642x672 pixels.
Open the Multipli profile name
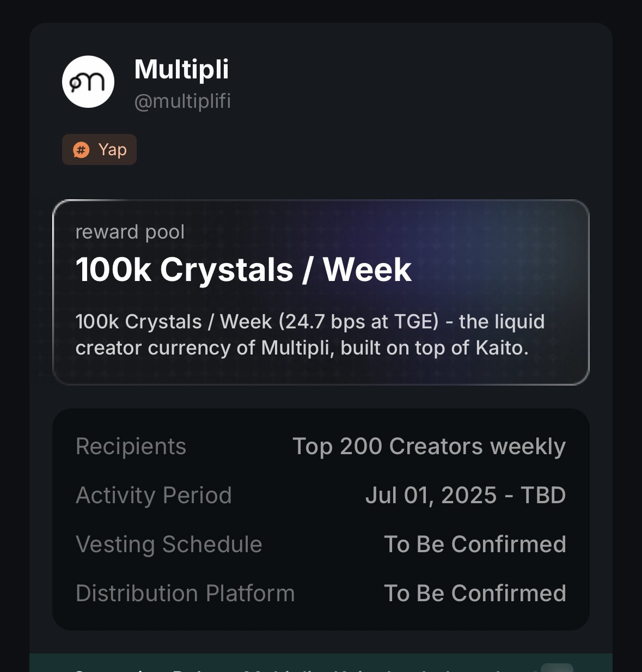[x=181, y=70]
